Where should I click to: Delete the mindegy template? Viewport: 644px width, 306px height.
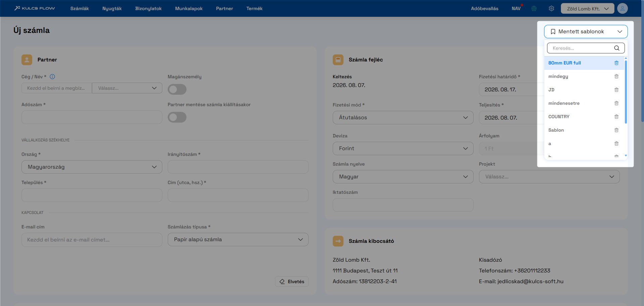(616, 76)
